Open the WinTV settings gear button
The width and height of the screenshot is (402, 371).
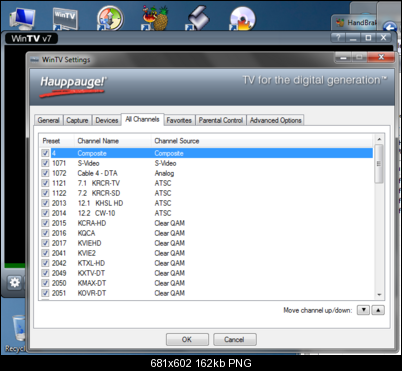(15, 283)
